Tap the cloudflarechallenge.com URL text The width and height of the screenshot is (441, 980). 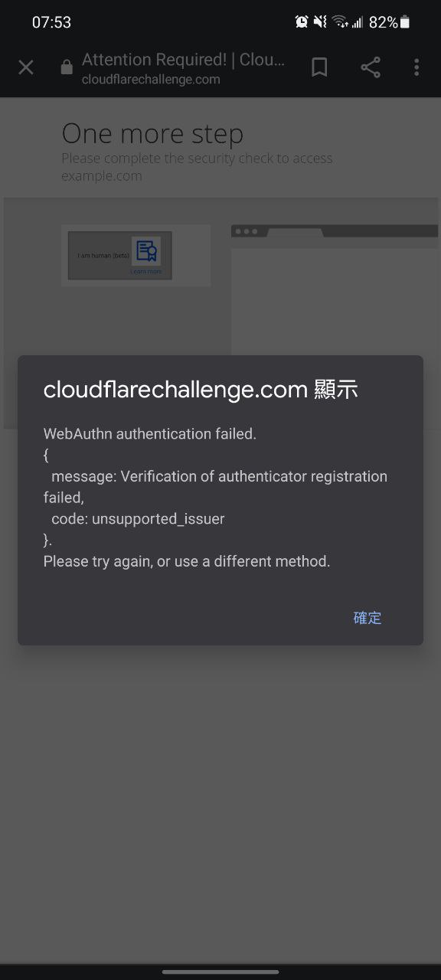tap(151, 80)
